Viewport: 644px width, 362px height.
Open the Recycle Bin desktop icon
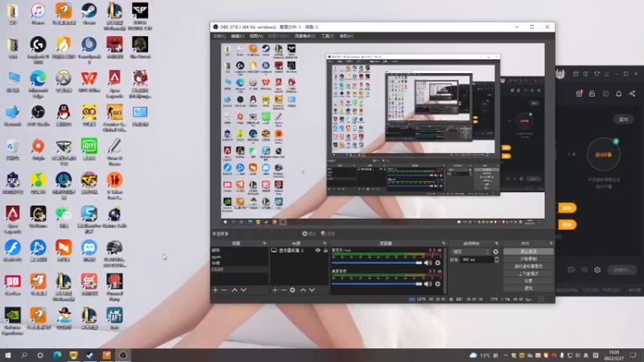12,149
